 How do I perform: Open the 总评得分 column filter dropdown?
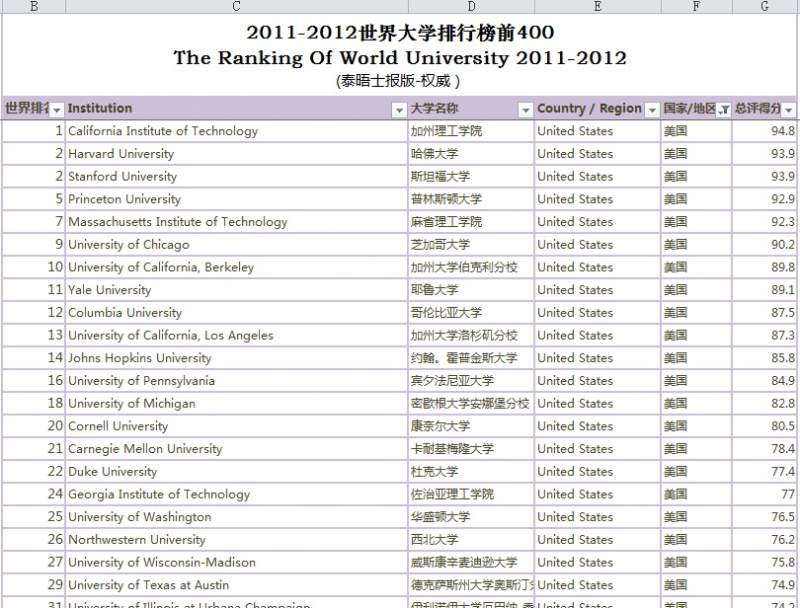[x=789, y=110]
